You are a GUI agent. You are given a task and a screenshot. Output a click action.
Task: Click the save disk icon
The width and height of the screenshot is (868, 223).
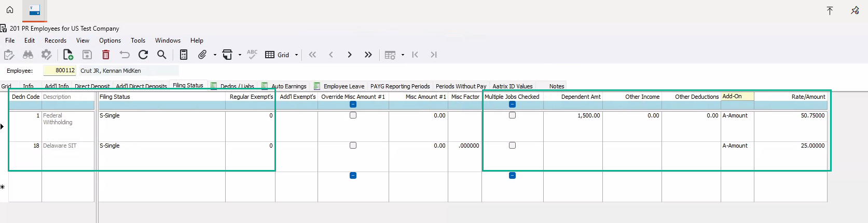pos(87,55)
